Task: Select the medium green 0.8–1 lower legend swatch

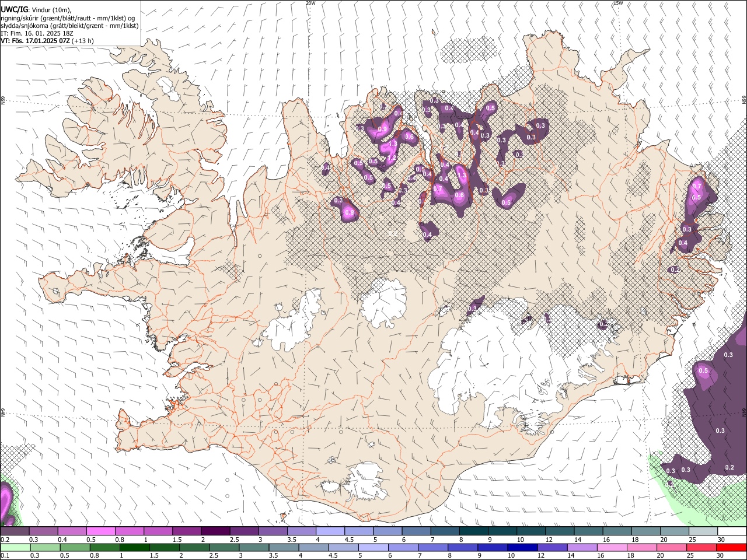Action: pyautogui.click(x=105, y=547)
